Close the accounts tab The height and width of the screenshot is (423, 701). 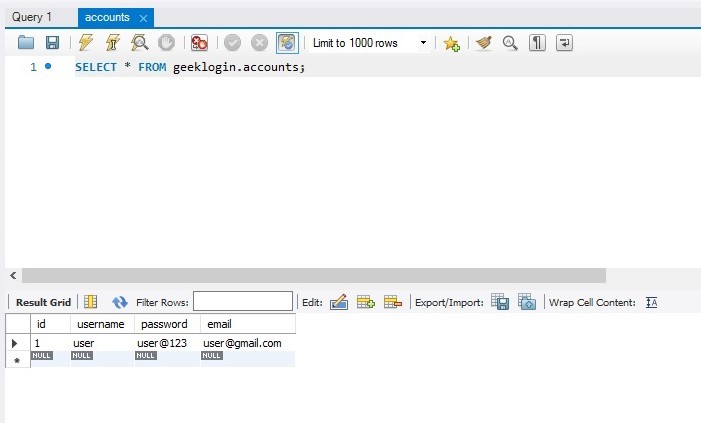pyautogui.click(x=144, y=18)
